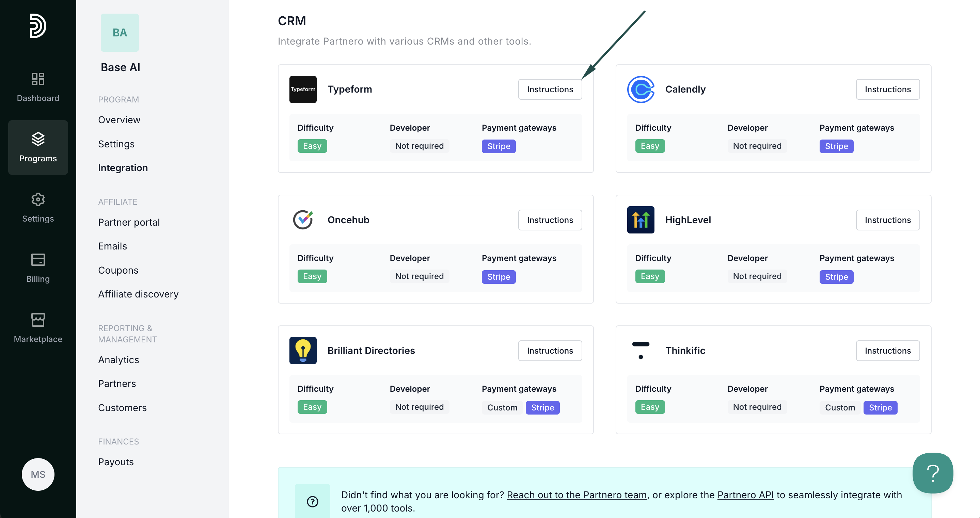Image resolution: width=980 pixels, height=518 pixels.
Task: Click the Oncehub logo
Action: pos(303,220)
